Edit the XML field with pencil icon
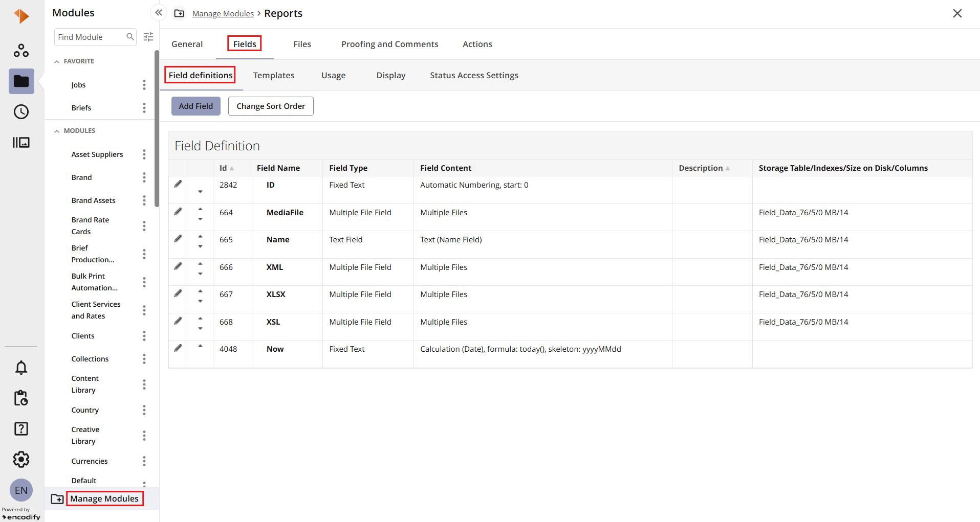Image resolution: width=980 pixels, height=522 pixels. click(178, 266)
